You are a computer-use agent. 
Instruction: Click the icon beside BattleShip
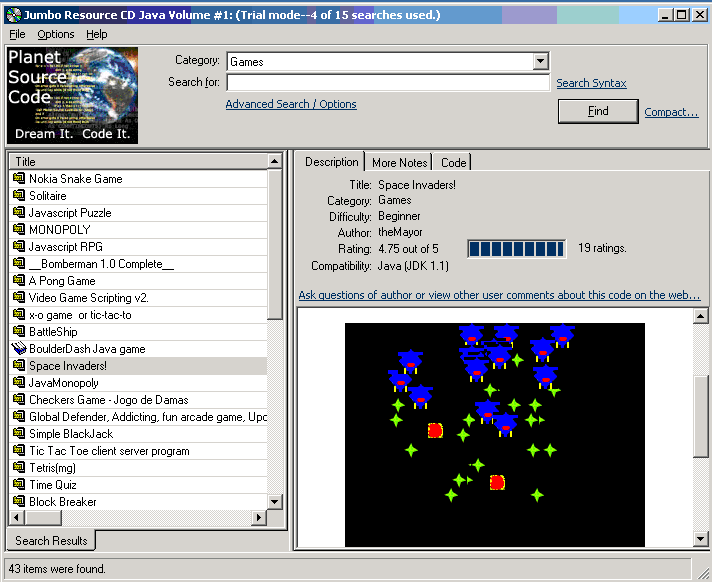pyautogui.click(x=19, y=331)
